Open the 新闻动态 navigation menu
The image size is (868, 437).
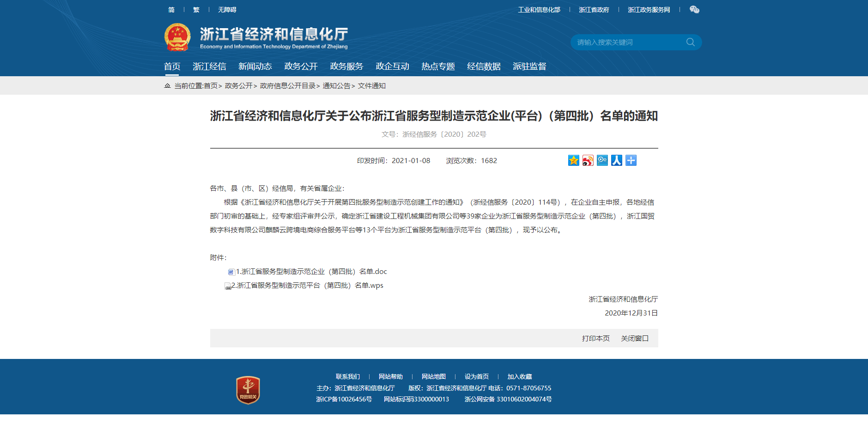(255, 66)
